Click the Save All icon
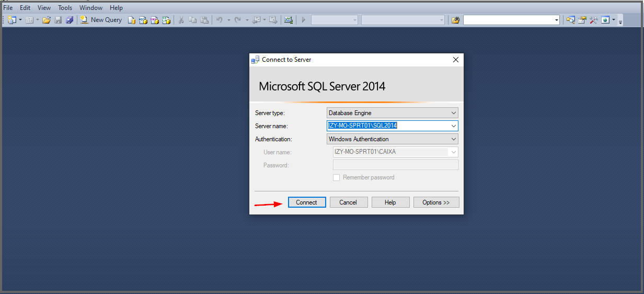This screenshot has height=294, width=644. [69, 20]
